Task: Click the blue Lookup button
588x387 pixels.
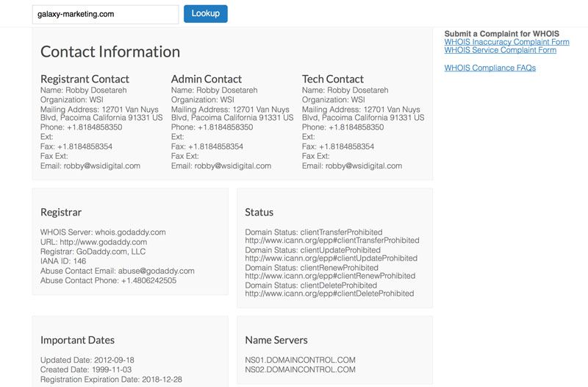Action: click(206, 14)
